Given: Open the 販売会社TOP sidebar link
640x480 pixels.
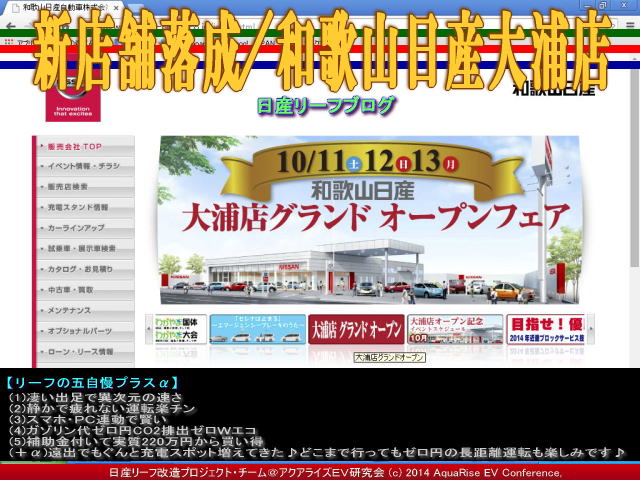Looking at the screenshot, I should (x=85, y=147).
